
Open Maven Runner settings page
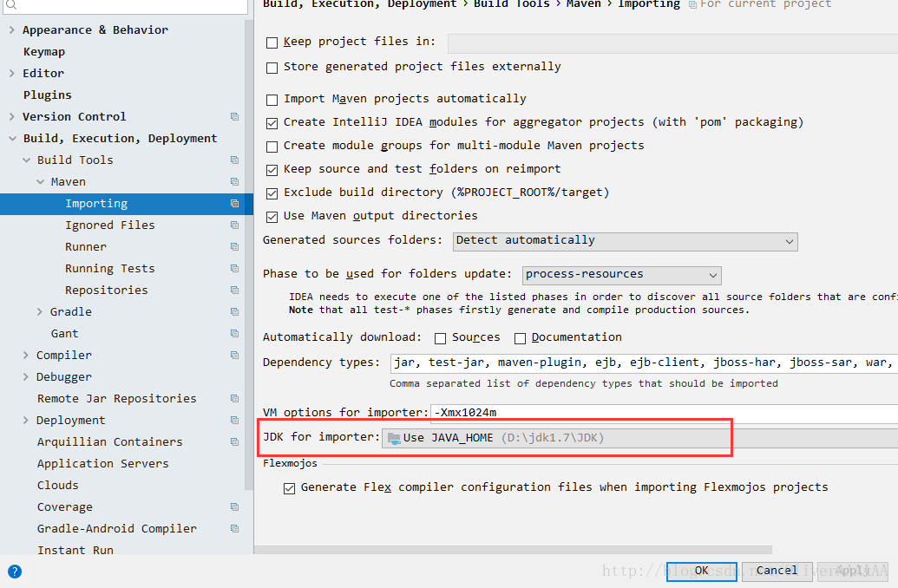(86, 247)
